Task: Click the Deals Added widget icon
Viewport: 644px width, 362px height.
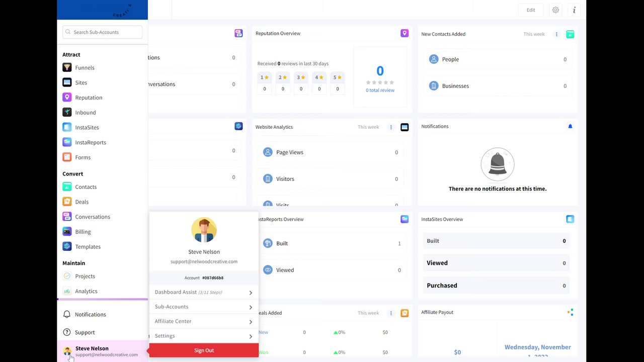Action: coord(405,313)
